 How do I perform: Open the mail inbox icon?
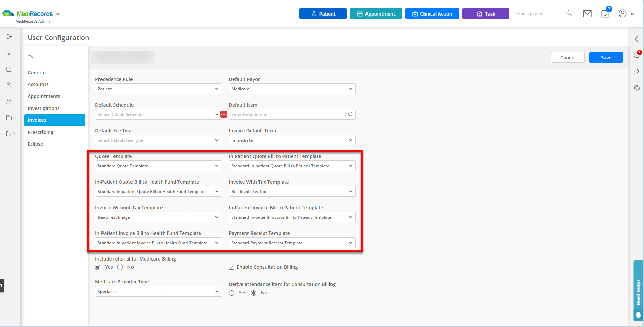point(587,13)
